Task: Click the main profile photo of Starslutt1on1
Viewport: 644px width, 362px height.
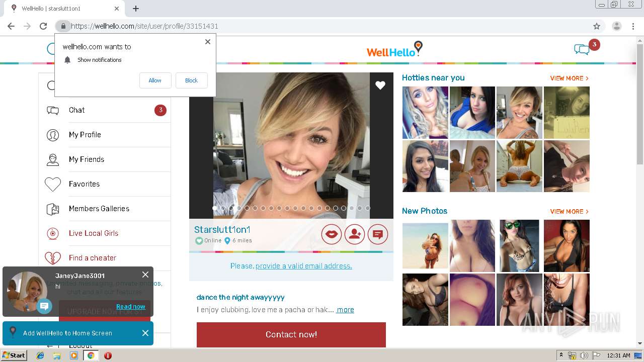Action: 291,145
